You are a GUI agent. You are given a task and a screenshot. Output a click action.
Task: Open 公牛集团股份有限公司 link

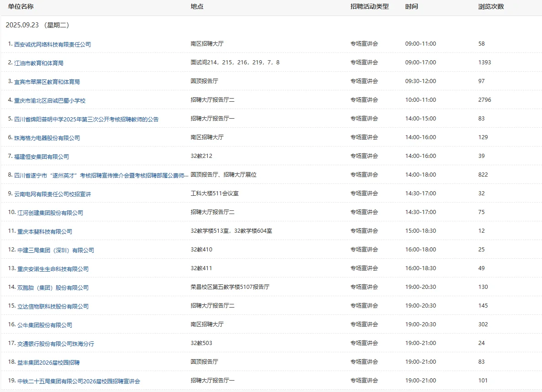pos(45,325)
